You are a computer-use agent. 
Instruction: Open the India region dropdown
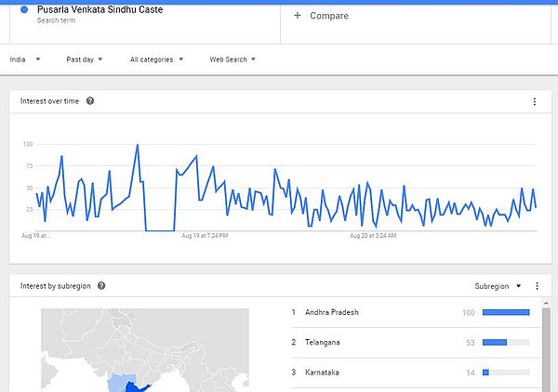tap(25, 59)
